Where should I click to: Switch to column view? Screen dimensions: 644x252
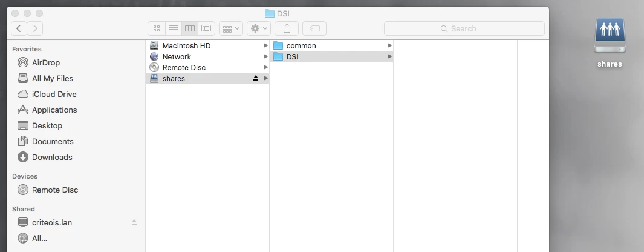[190, 28]
